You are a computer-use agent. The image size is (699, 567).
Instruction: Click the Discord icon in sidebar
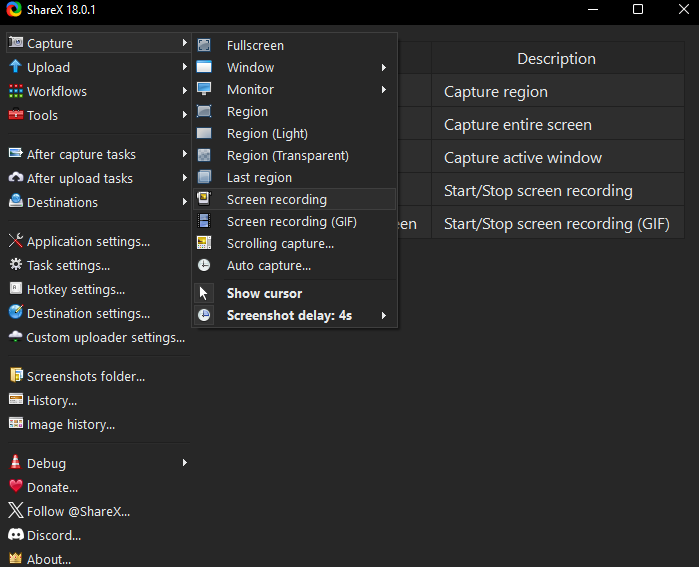pos(16,535)
